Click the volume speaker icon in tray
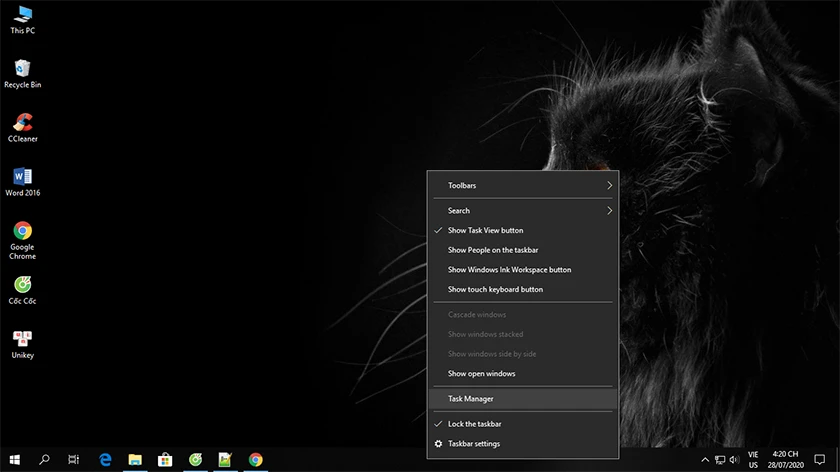The image size is (840, 472). [x=734, y=460]
